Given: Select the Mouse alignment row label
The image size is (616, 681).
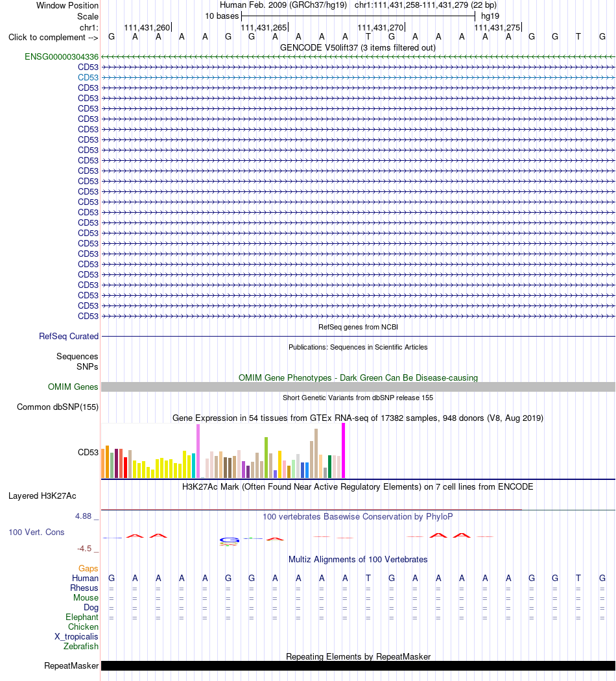Looking at the screenshot, I should (86, 598).
